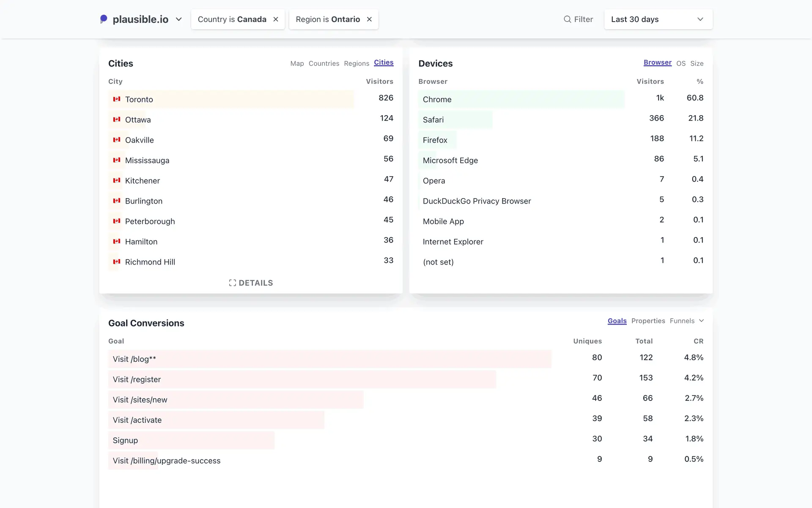Switch to the OS devices tab
This screenshot has height=508, width=812.
680,63
